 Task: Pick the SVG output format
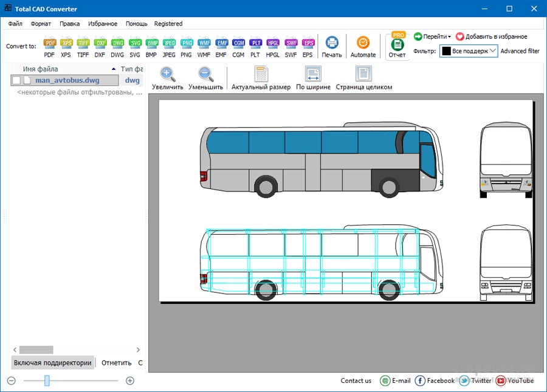pyautogui.click(x=134, y=43)
